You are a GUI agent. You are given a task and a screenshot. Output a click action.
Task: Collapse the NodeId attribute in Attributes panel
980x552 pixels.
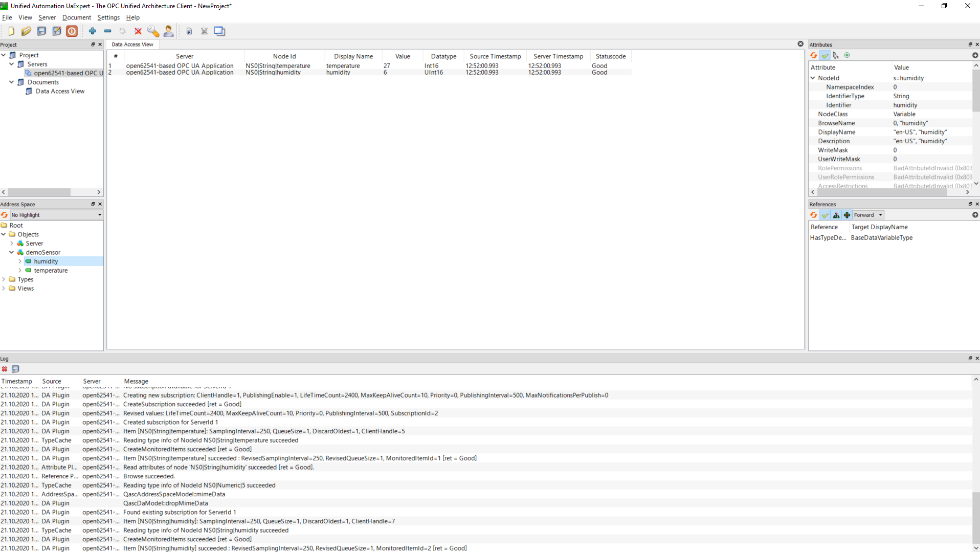pyautogui.click(x=813, y=78)
